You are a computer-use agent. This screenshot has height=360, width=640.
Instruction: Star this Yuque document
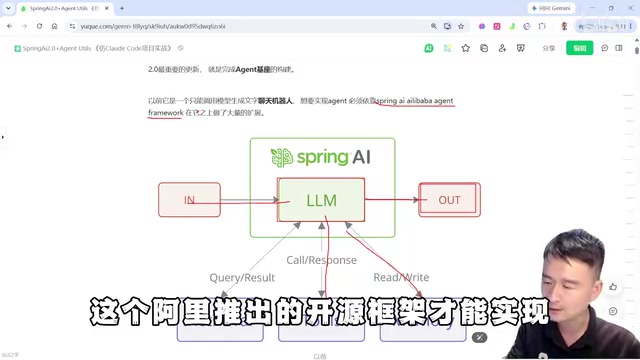coord(465,48)
